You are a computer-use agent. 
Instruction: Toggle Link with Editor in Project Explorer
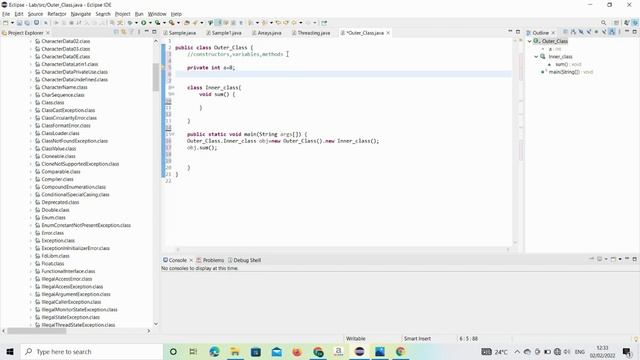[x=124, y=31]
